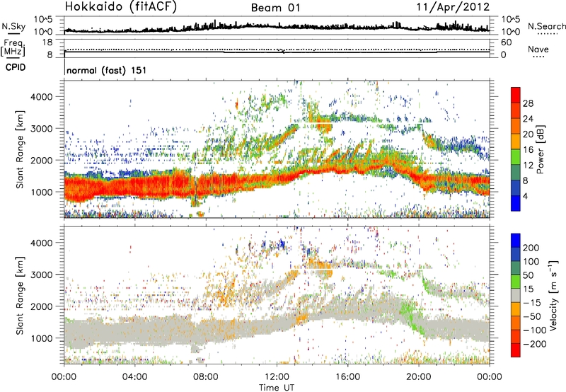This screenshot has height=392, width=566.
Task: Click the '4' tick on the power colorbar
Action: pos(525,196)
